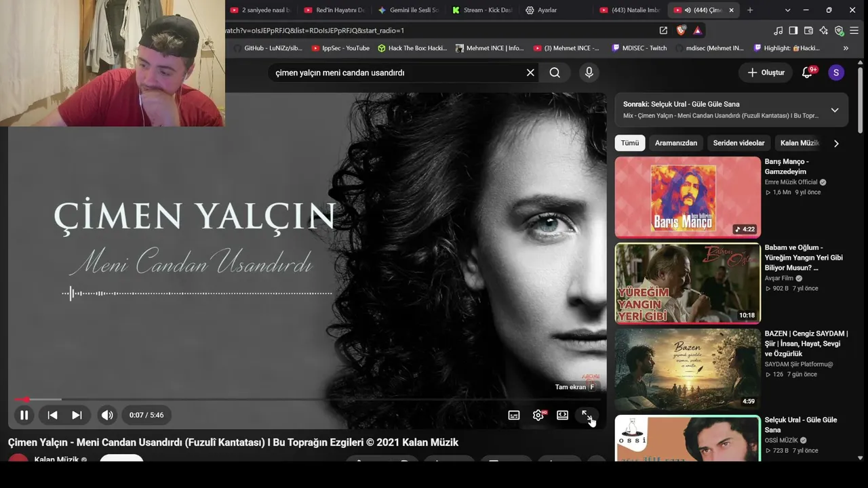This screenshot has width=868, height=488.
Task: Open the MDISEC - Twitch bookmark
Action: [639, 48]
